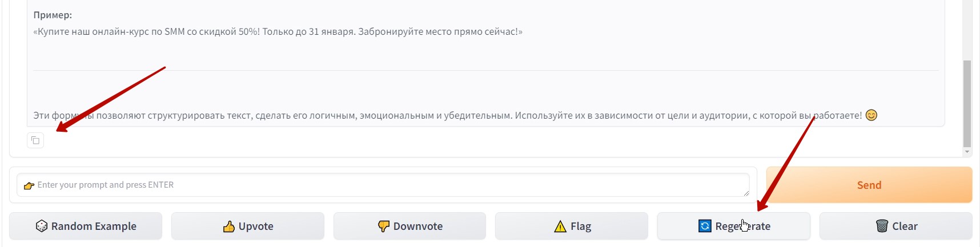Viewport: 980px width, 247px height.
Task: Click the thumbs-down icon on Downvote
Action: click(384, 226)
